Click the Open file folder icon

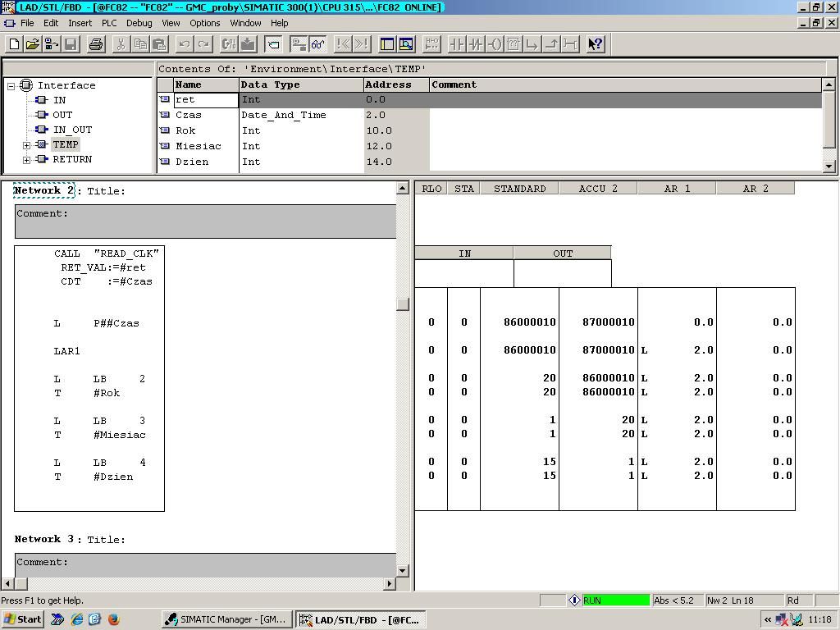pos(33,44)
